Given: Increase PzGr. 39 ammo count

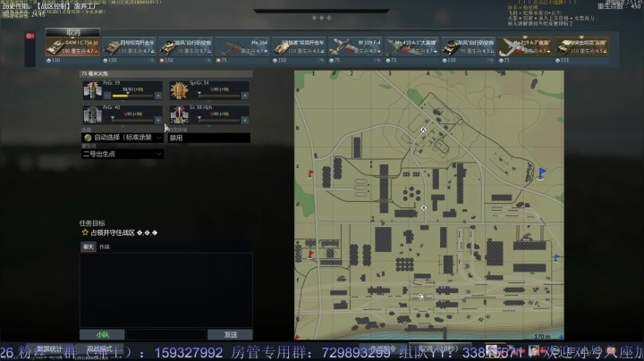Looking at the screenshot, I should click(x=158, y=96).
